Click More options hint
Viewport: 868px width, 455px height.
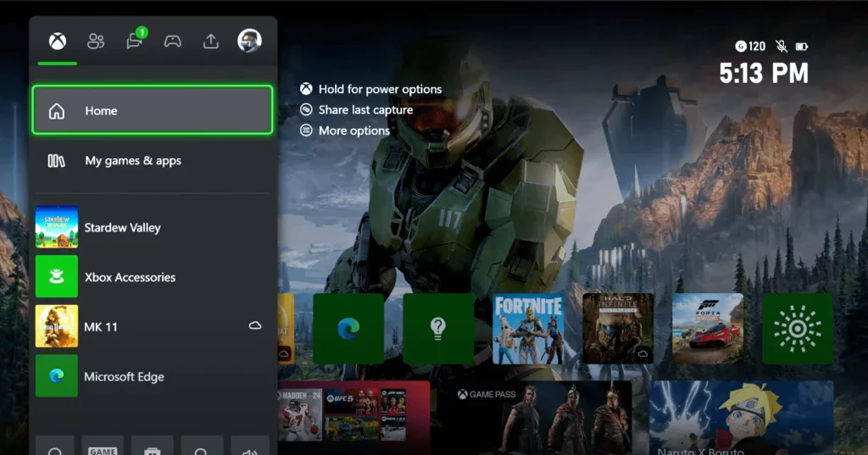pyautogui.click(x=353, y=130)
